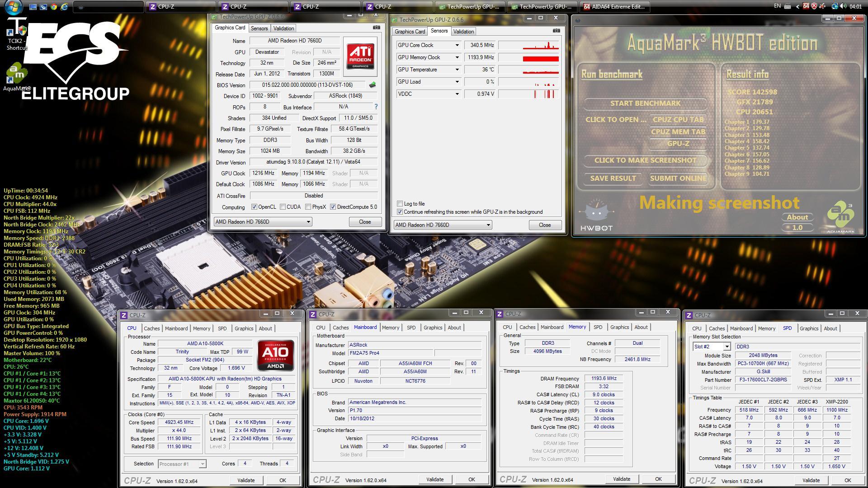Viewport: 868px width, 488px height.
Task: Click the red security shield tray icon
Action: pyautogui.click(x=814, y=6)
